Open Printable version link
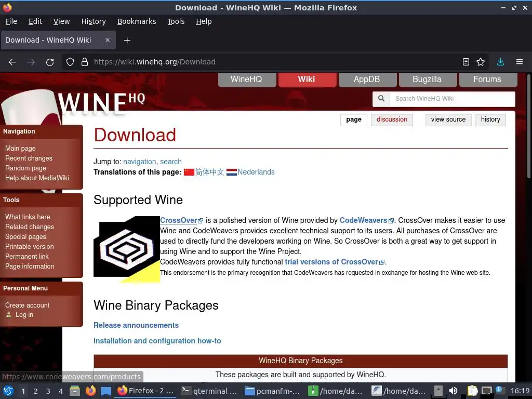Screen dimensions: 532x399 (30, 247)
